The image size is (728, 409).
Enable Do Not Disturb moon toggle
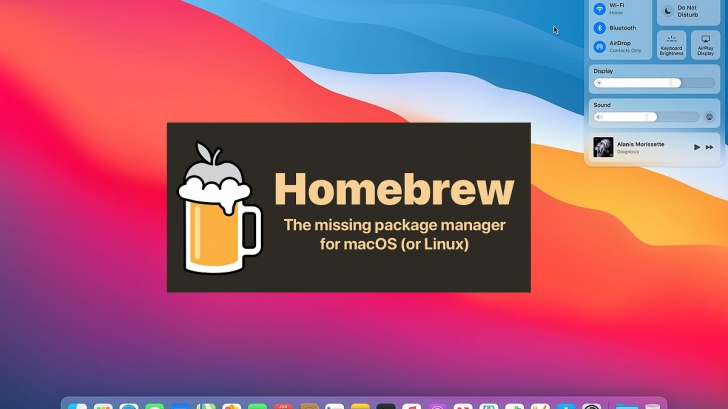(x=668, y=11)
